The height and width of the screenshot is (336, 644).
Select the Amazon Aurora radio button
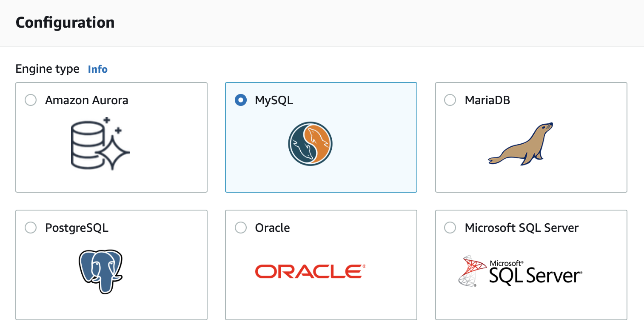point(31,100)
